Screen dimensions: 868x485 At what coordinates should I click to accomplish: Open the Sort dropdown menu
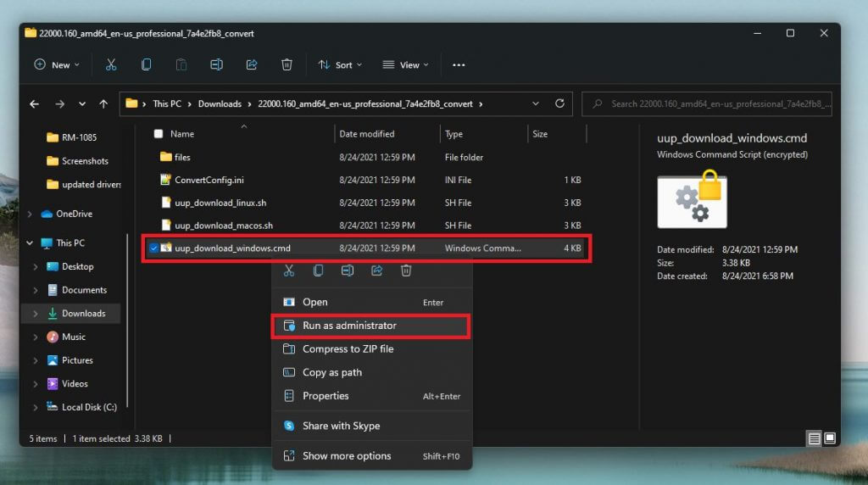tap(340, 64)
